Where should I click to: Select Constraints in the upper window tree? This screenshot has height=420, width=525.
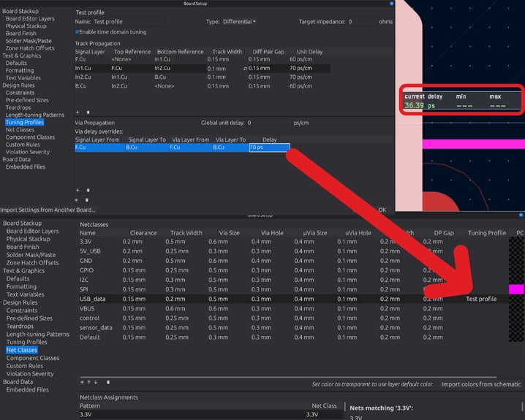20,93
